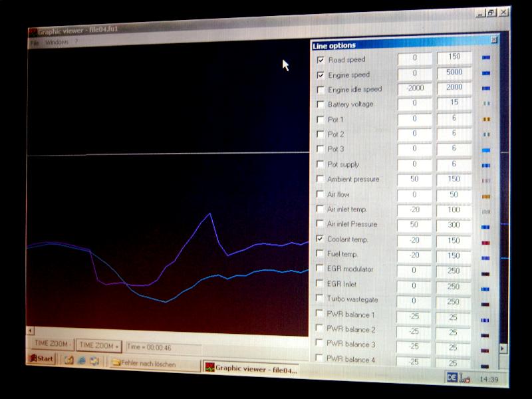Click the tray icon next to the clock
Screen dimensions: 532x399
pyautogui.click(x=465, y=378)
